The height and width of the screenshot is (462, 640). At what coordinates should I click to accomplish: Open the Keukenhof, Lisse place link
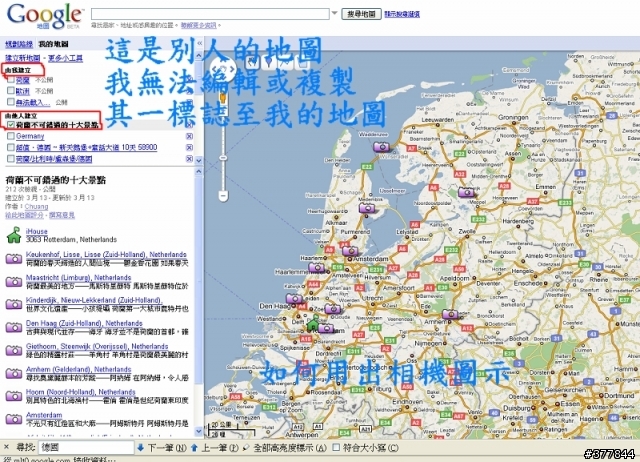tap(106, 255)
